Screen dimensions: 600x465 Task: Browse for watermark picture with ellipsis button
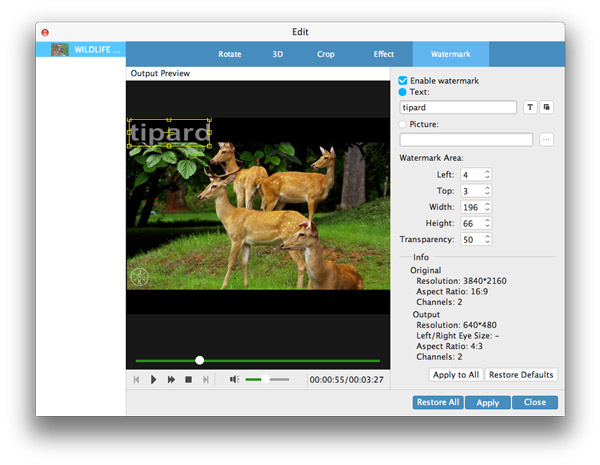[x=546, y=140]
